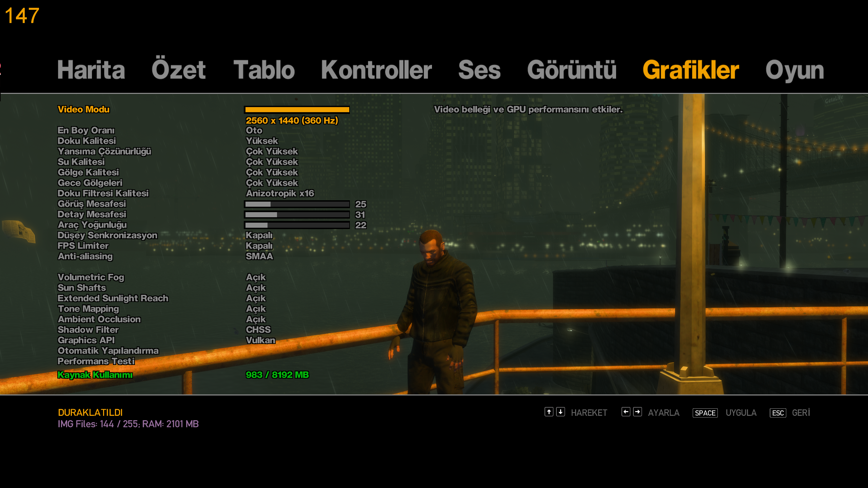Screen dimensions: 868x488
Task: Change Doku Kalitesi Yüksek value
Action: pos(262,141)
